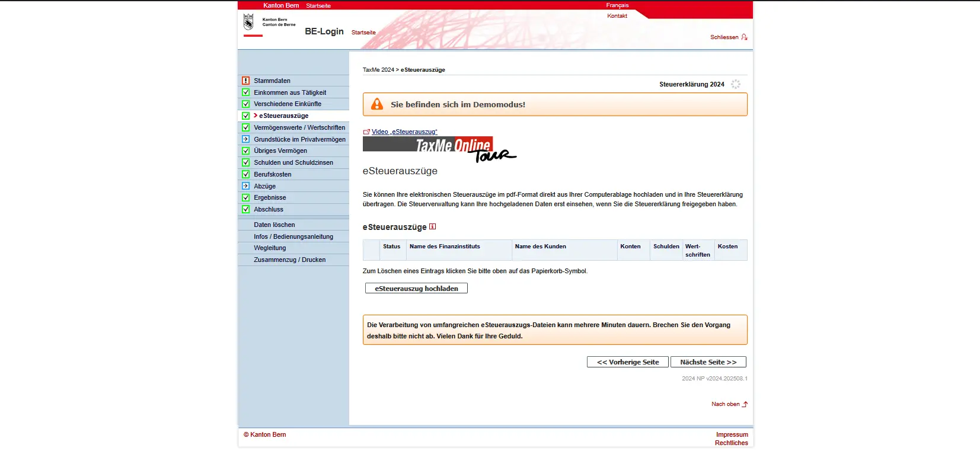Click green check icon next to Abschluss
Viewport: 980px width, 451px height.
pos(245,209)
